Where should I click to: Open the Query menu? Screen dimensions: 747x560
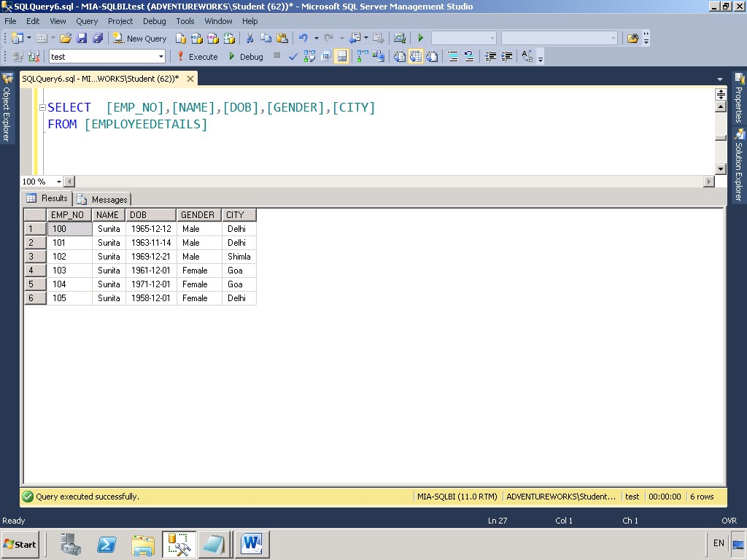tap(87, 21)
